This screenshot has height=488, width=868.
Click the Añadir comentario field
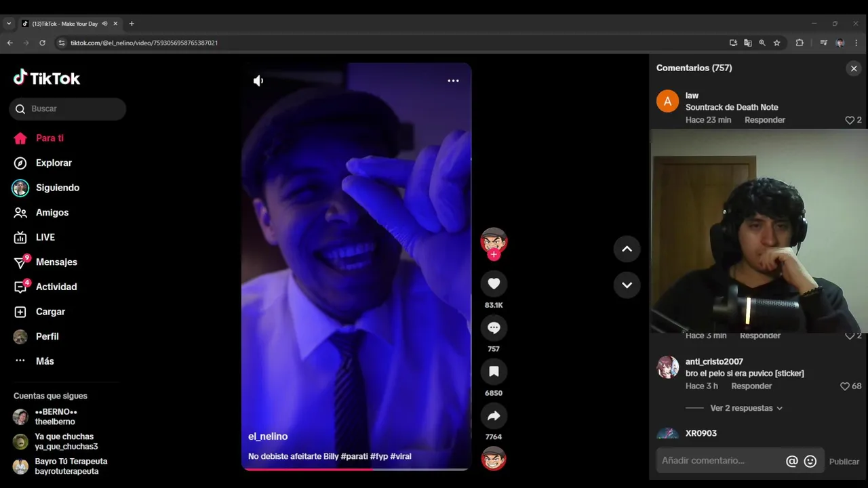pyautogui.click(x=720, y=461)
